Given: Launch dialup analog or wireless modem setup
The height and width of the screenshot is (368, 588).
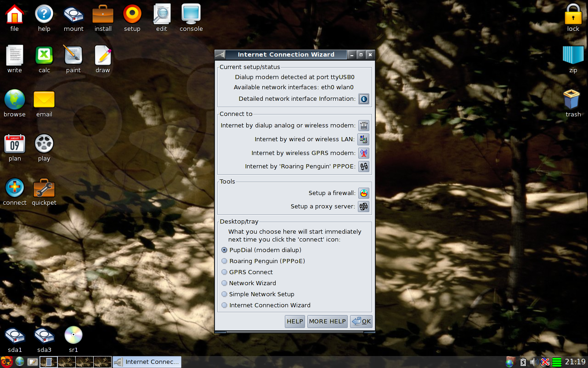Looking at the screenshot, I should pyautogui.click(x=364, y=125).
